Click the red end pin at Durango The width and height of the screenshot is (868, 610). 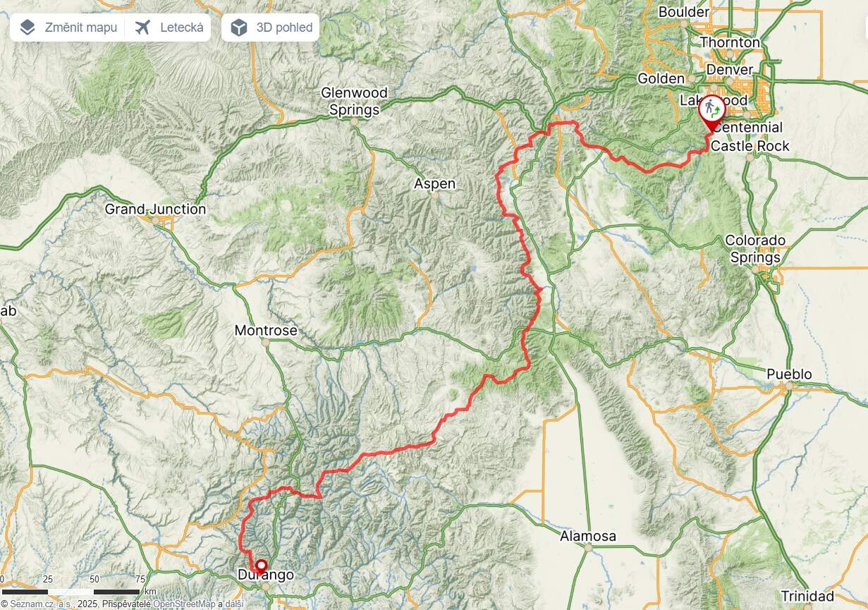[261, 566]
